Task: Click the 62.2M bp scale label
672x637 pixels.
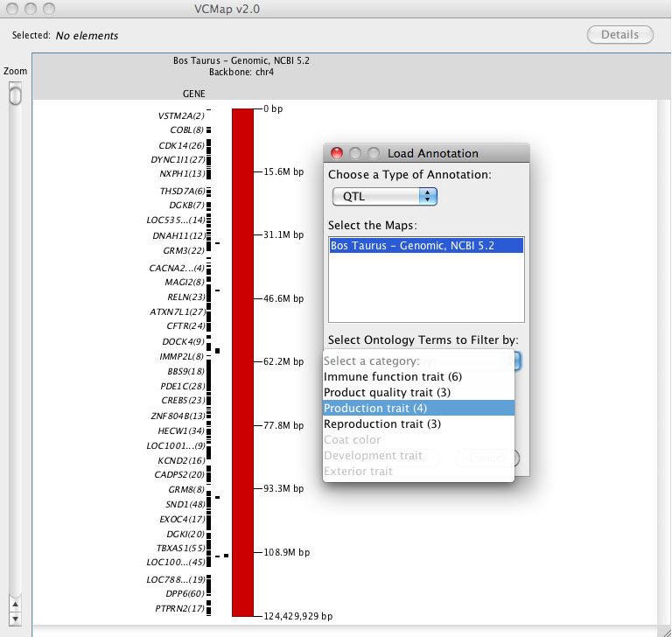Action: pyautogui.click(x=283, y=361)
